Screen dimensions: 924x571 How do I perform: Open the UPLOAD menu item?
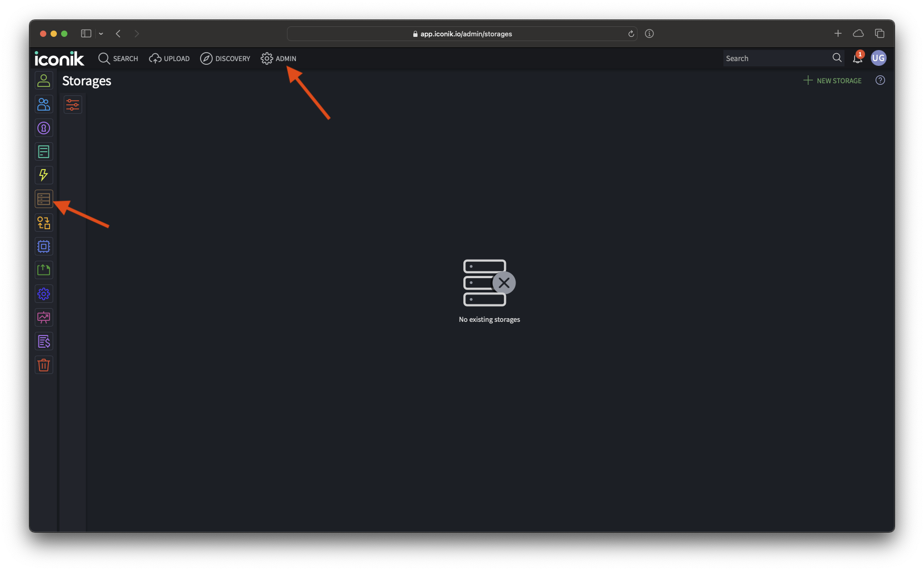click(x=169, y=58)
